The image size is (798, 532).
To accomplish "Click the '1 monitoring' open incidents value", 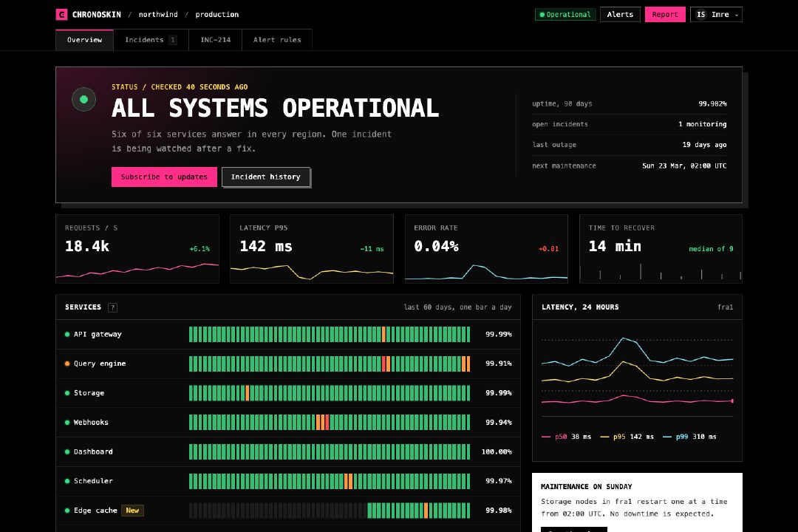I will click(x=703, y=124).
